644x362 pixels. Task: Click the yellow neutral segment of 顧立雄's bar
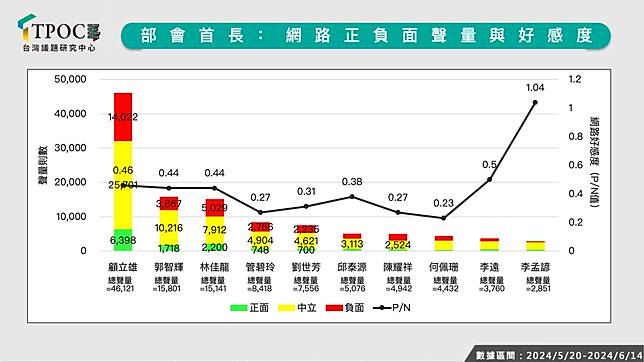(x=123, y=185)
